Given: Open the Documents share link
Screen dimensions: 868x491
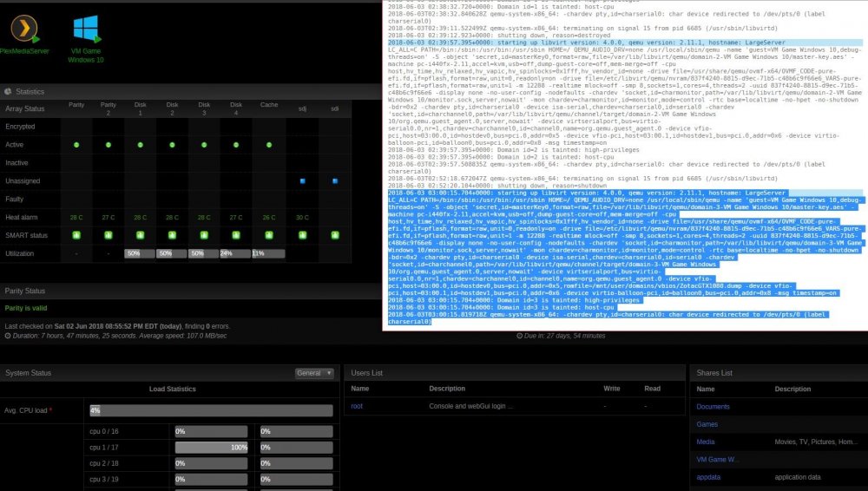Looking at the screenshot, I should coord(713,407).
